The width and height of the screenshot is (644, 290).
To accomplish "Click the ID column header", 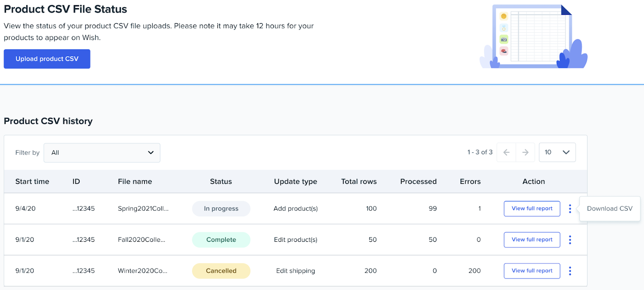I will 76,181.
